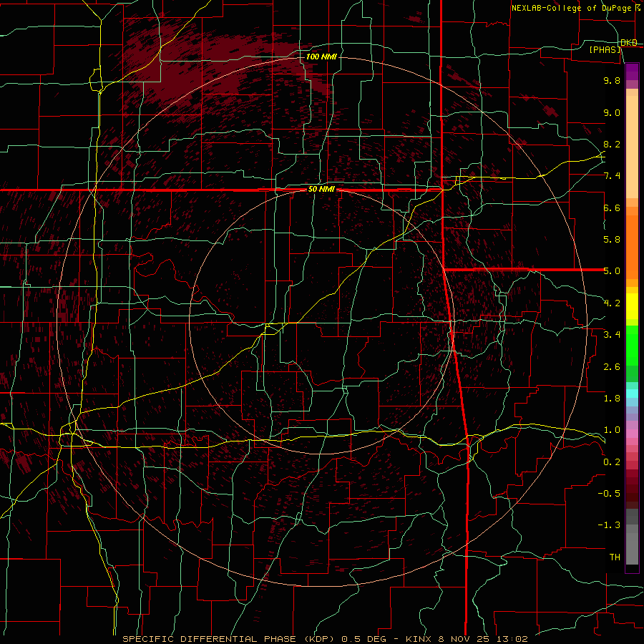Click the NEXLAB-College of DuPage credit text
644x644 pixels.
571,8
